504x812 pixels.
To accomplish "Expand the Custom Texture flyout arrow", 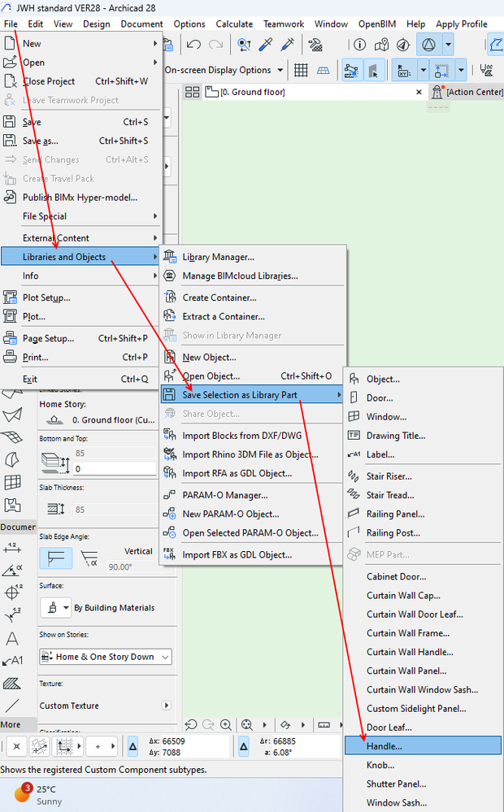I will 167,706.
